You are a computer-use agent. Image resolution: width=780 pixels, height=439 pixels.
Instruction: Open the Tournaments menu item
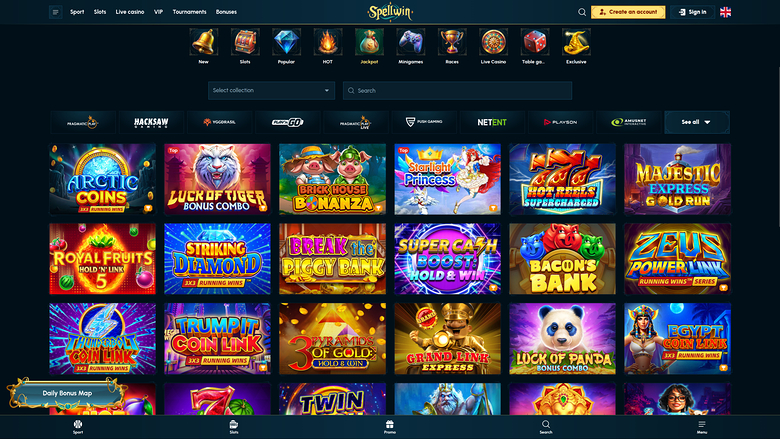[x=190, y=12]
